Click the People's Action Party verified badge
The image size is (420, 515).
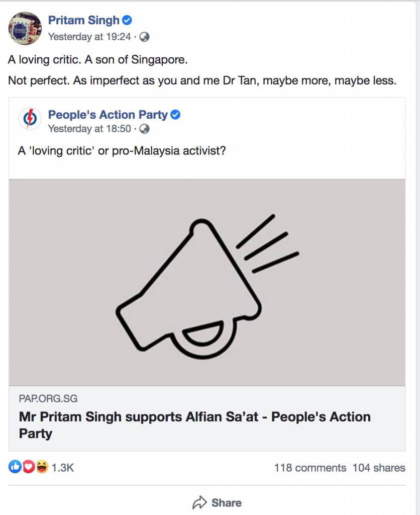[175, 115]
